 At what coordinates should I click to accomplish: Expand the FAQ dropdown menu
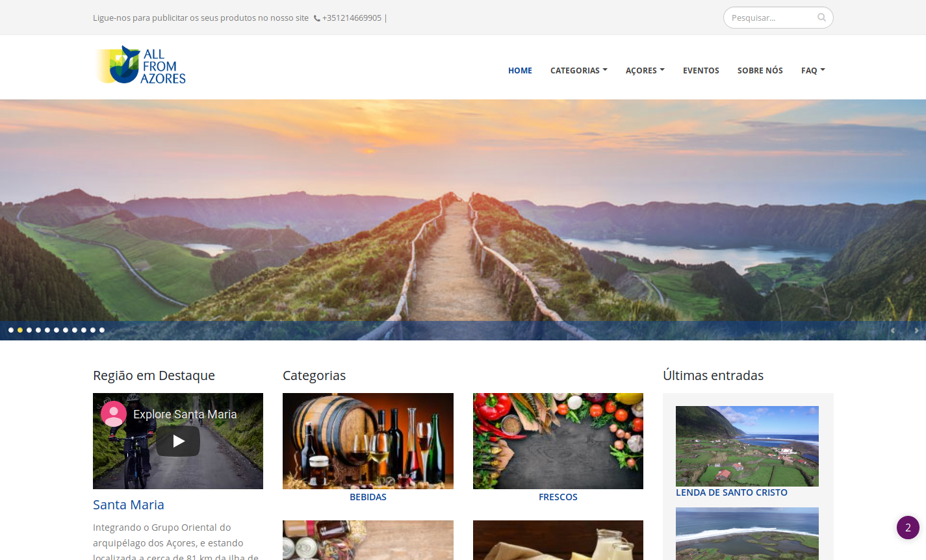813,70
